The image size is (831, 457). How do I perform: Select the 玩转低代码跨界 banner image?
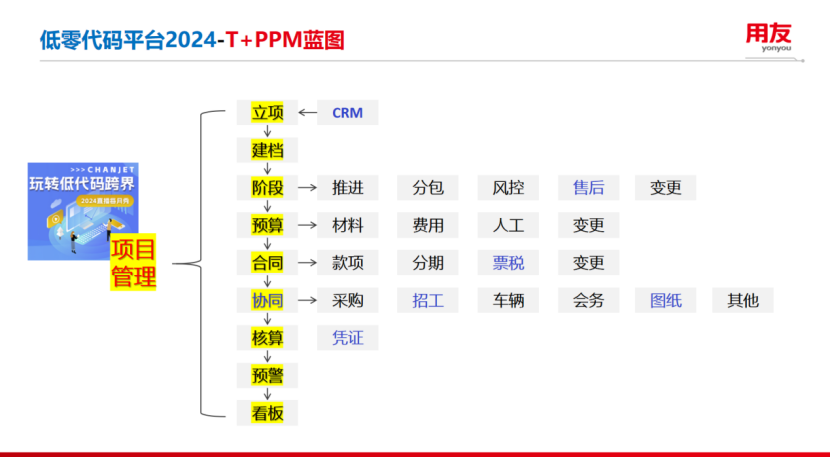[x=83, y=211]
